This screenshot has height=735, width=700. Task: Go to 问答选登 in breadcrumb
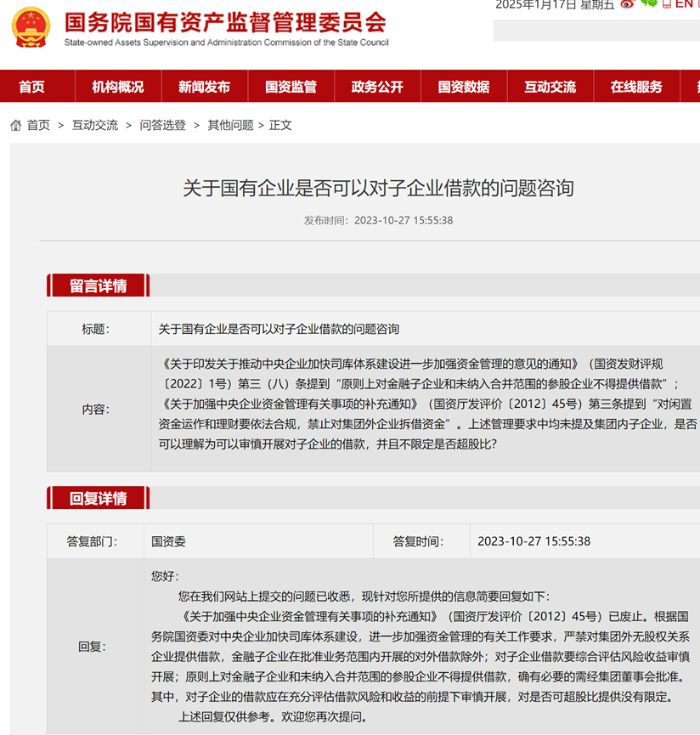point(162,125)
